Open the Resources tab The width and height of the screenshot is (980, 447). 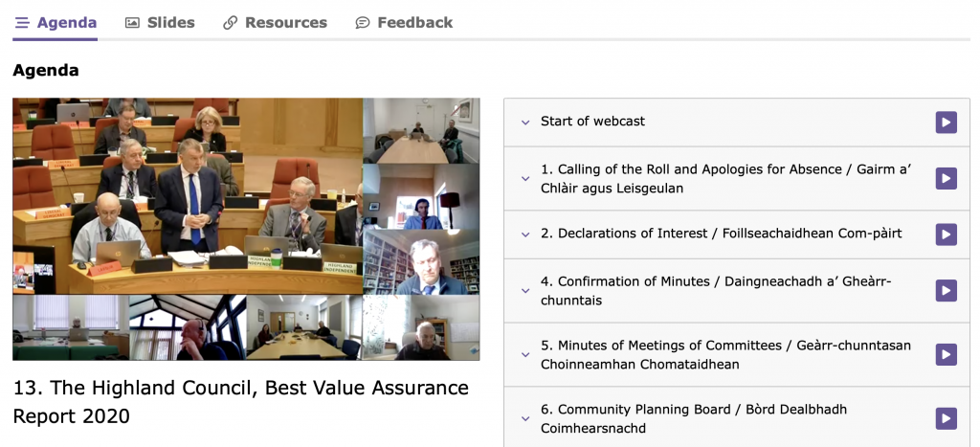click(275, 23)
